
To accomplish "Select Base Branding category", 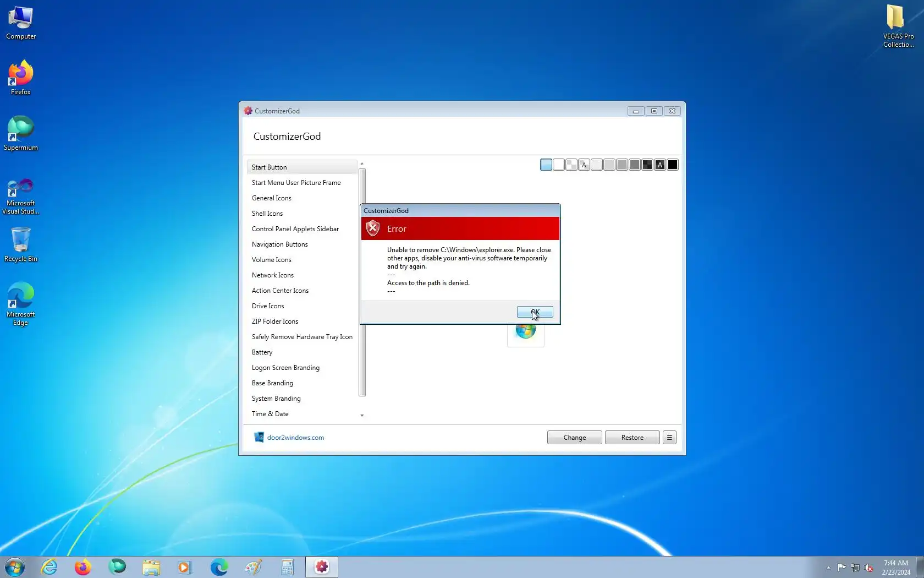I will pos(302,383).
